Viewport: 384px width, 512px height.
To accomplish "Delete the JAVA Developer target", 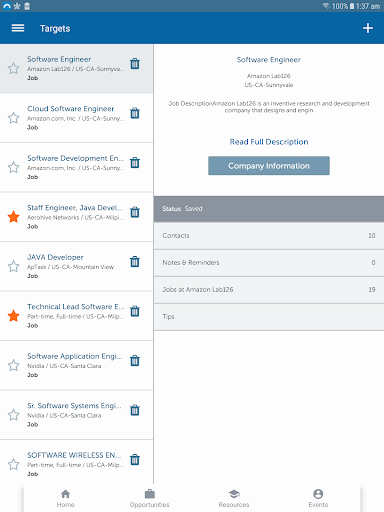I will (x=135, y=261).
